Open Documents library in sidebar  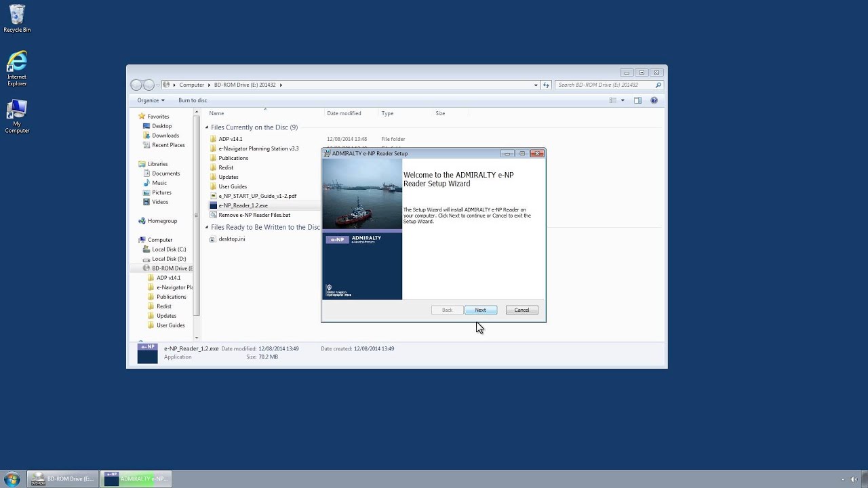point(165,174)
